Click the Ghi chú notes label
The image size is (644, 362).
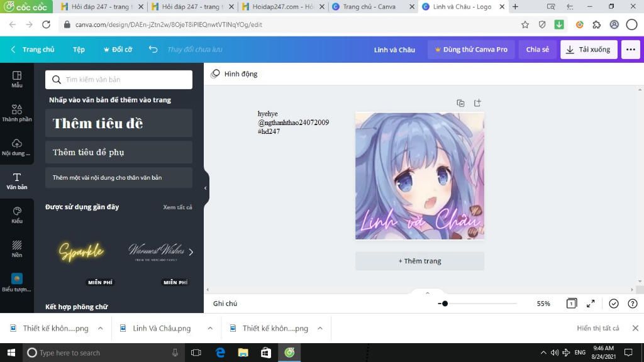coord(225,304)
